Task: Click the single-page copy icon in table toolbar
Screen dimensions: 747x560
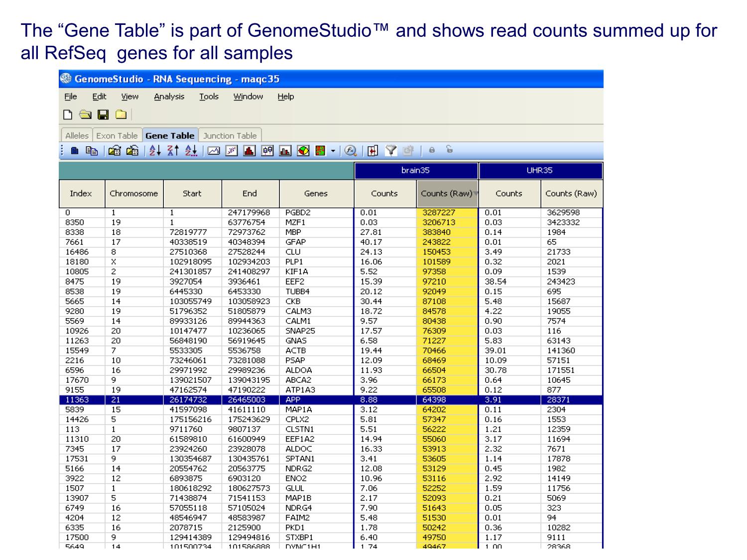Action: pos(75,151)
